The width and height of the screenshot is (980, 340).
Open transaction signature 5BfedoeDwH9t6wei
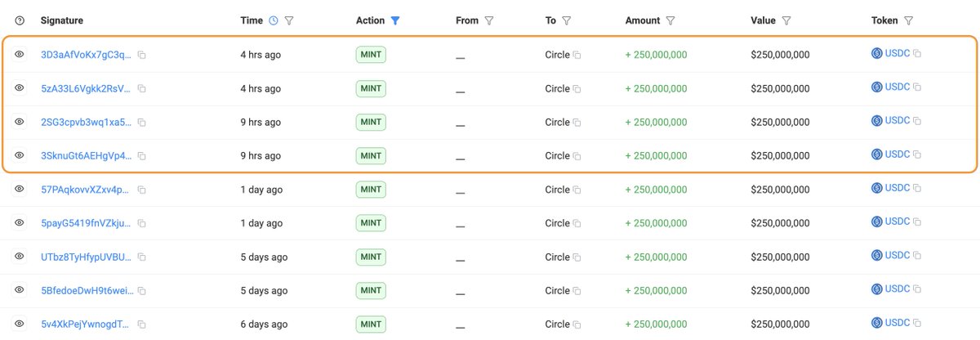(x=86, y=290)
